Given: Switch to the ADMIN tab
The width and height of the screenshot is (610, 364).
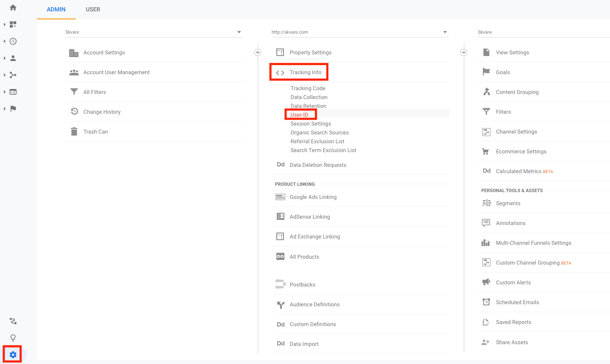Looking at the screenshot, I should point(56,9).
